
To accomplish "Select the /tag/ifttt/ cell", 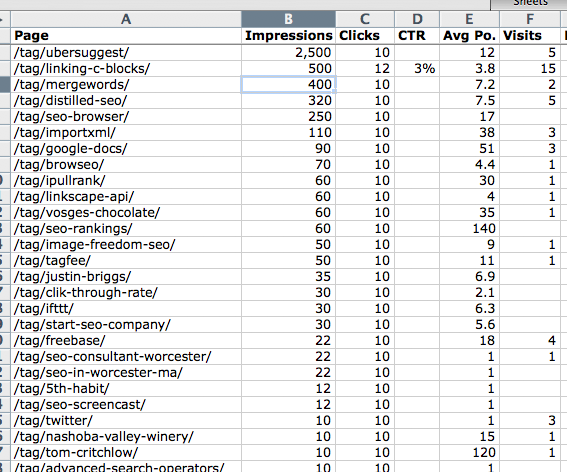I will coord(126,309).
